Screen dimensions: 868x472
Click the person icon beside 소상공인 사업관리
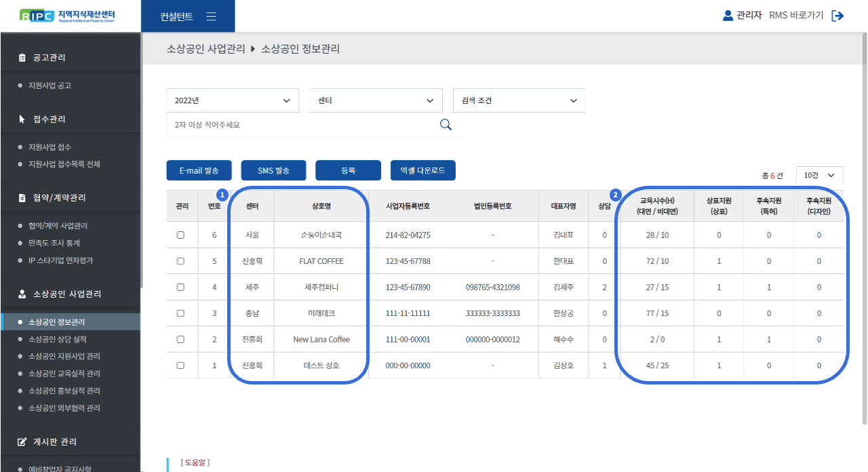click(22, 294)
